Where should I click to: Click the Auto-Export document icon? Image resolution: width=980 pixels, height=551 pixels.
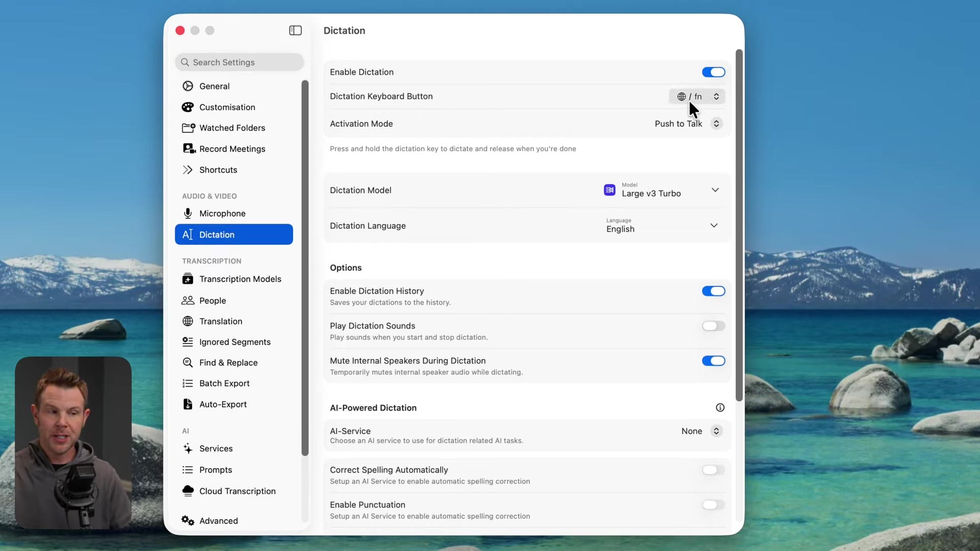(x=188, y=404)
